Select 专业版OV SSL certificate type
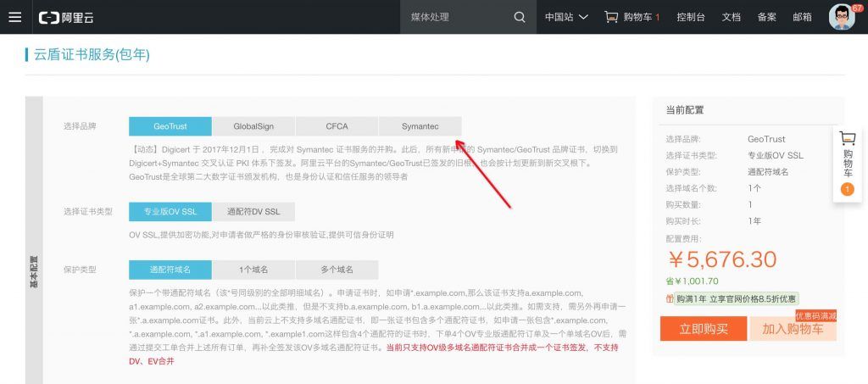 (170, 211)
